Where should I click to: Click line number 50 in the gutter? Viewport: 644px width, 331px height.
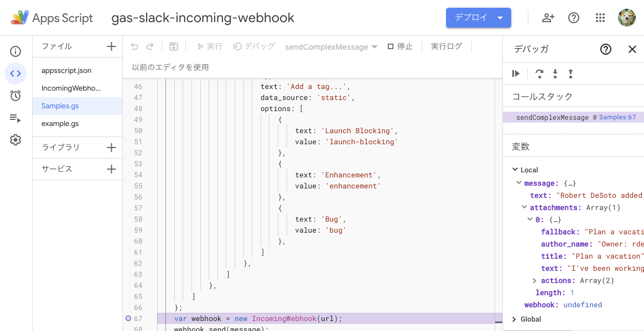click(138, 131)
